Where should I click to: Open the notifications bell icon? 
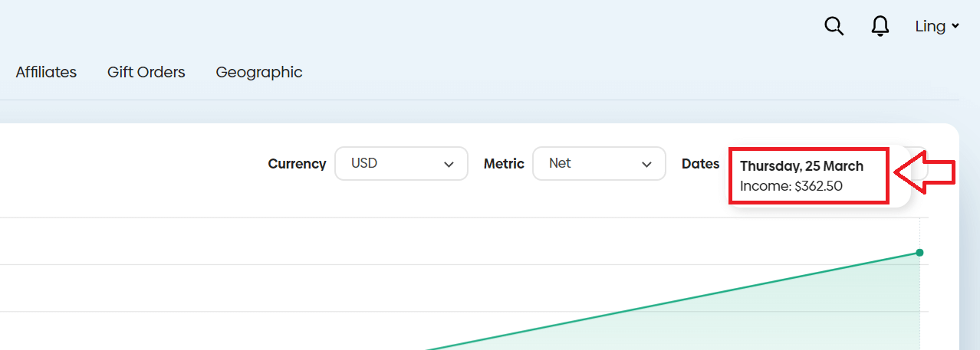(x=880, y=26)
